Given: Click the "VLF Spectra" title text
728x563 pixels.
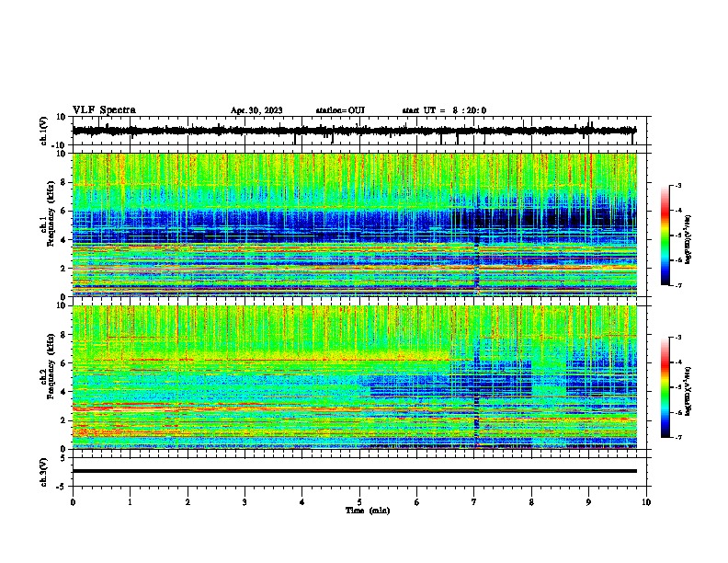Looking at the screenshot, I should coord(104,110).
